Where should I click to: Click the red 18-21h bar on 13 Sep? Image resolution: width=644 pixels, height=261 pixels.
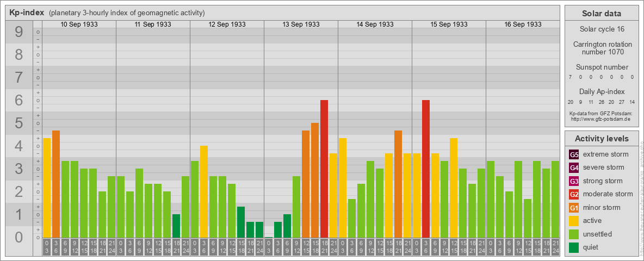tap(324, 169)
